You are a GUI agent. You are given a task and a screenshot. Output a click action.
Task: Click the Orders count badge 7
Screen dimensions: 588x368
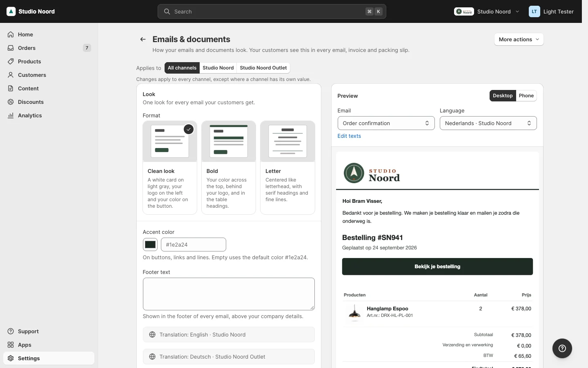87,48
